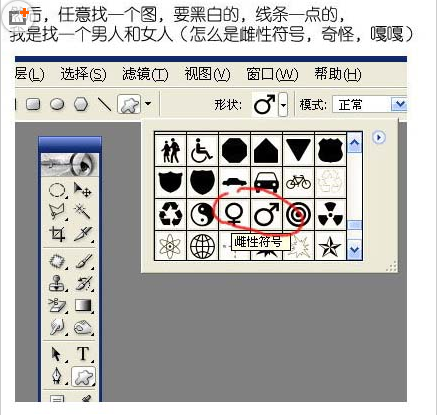Select the Type tool
Screen dimensions: 437x415
click(x=83, y=354)
